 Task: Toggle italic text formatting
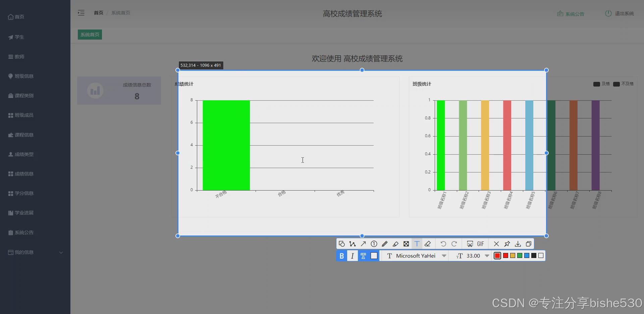352,256
